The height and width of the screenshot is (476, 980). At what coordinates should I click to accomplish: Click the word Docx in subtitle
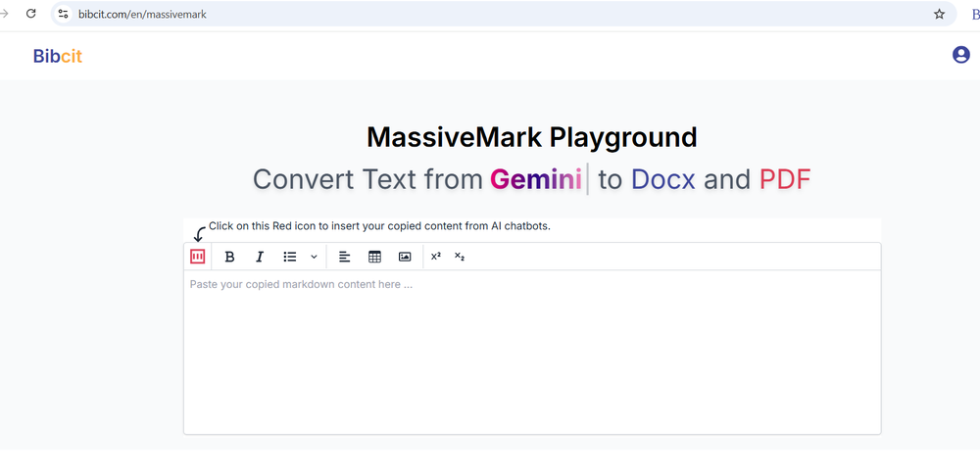[x=662, y=180]
